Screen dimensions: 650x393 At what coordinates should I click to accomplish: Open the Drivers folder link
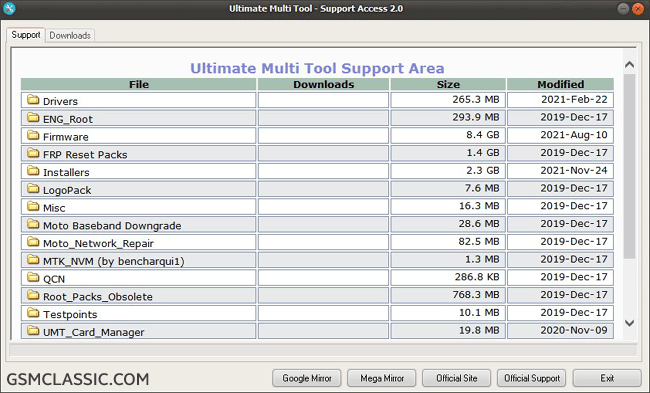(x=60, y=101)
